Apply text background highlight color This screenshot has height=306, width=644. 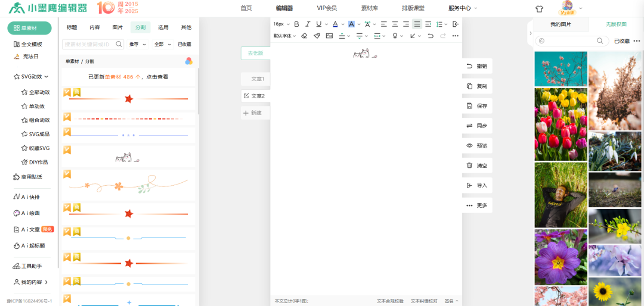351,24
